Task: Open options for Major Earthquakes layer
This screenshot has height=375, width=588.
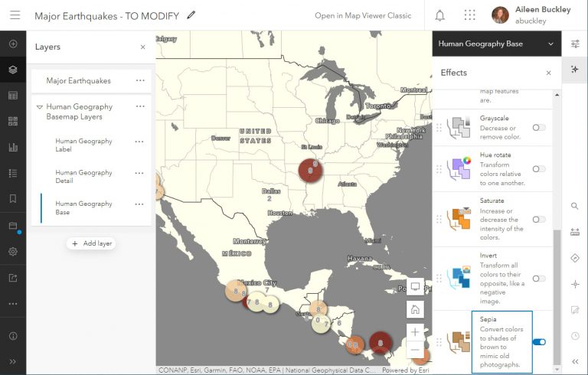Action: pyautogui.click(x=140, y=80)
